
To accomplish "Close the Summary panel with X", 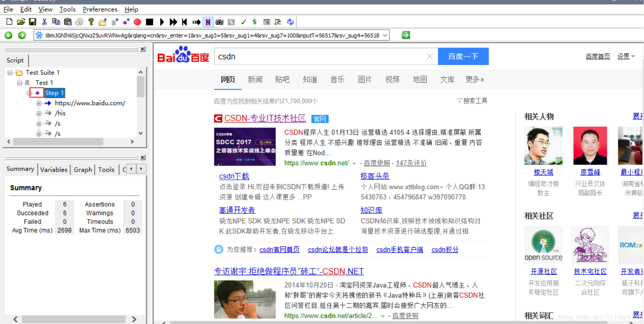I will (143, 157).
